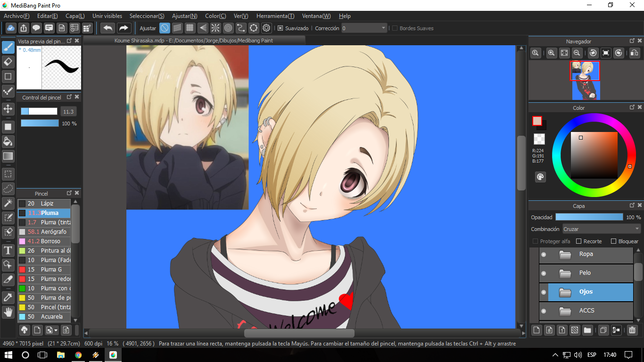Select the Text tool
Image resolution: width=644 pixels, height=362 pixels.
8,250
